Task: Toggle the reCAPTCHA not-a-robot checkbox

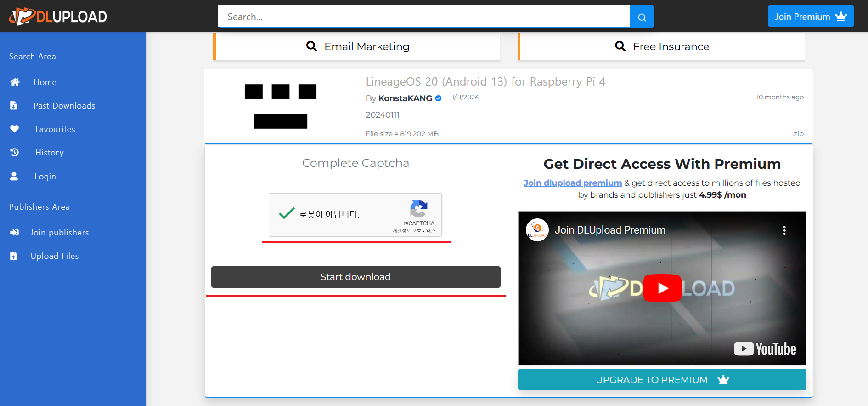Action: (x=287, y=213)
